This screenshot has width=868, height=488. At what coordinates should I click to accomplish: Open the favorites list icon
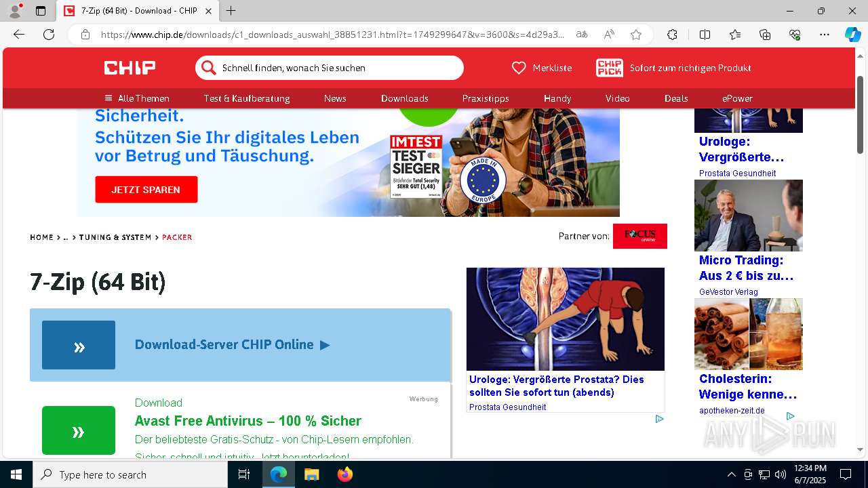point(735,35)
